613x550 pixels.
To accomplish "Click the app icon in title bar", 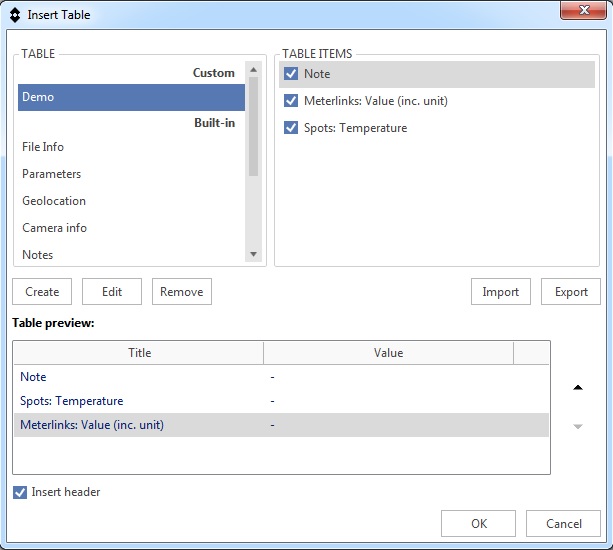I will pos(15,14).
